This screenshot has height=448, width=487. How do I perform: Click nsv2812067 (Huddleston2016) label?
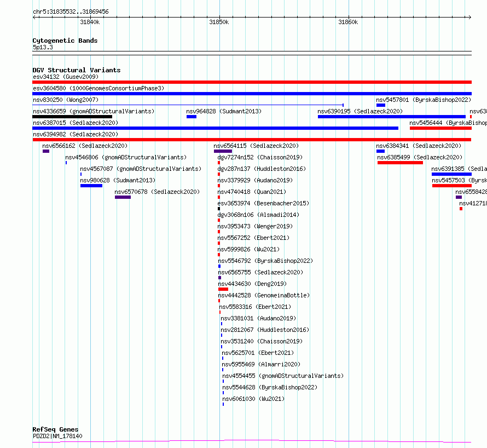click(x=265, y=330)
